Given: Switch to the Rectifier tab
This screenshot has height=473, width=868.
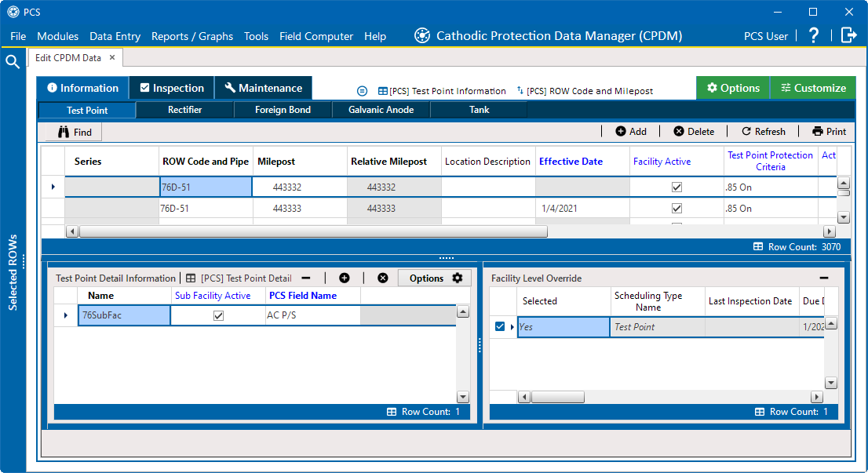Looking at the screenshot, I should 184,110.
